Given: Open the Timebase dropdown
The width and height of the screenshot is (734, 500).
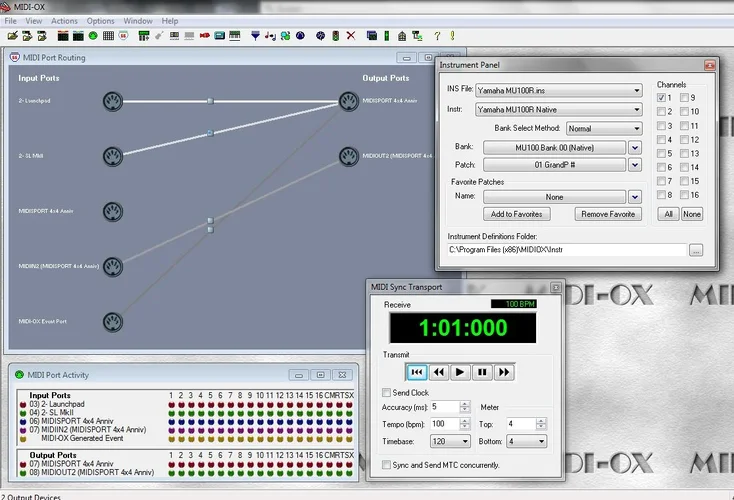Looking at the screenshot, I should [x=450, y=441].
